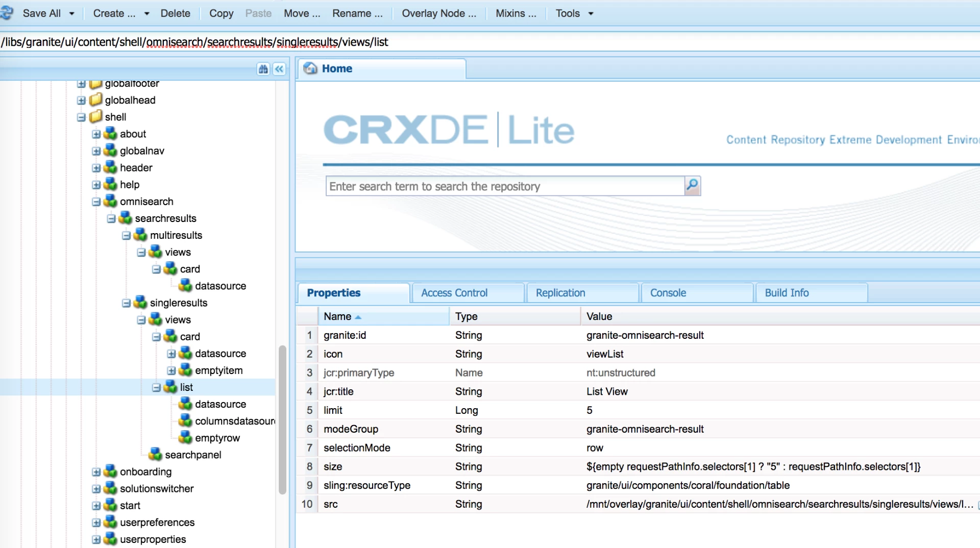Screen dimensions: 980x548
Task: Click the header node icon
Action: point(110,167)
